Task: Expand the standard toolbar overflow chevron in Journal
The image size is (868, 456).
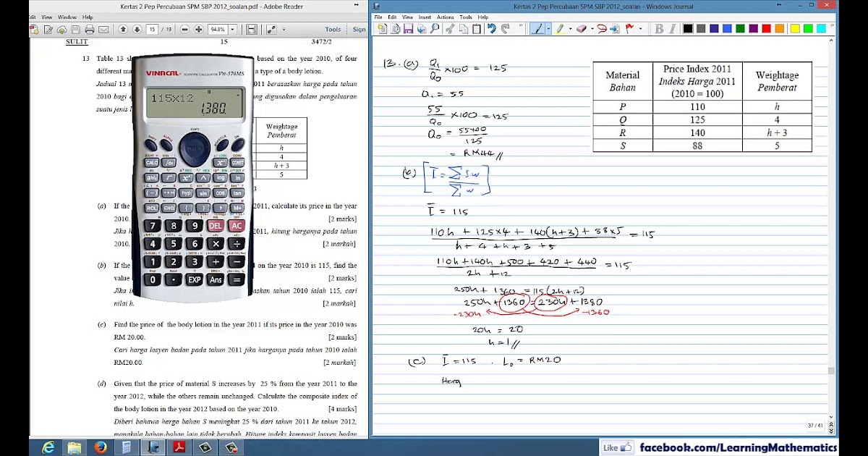Action: (520, 26)
